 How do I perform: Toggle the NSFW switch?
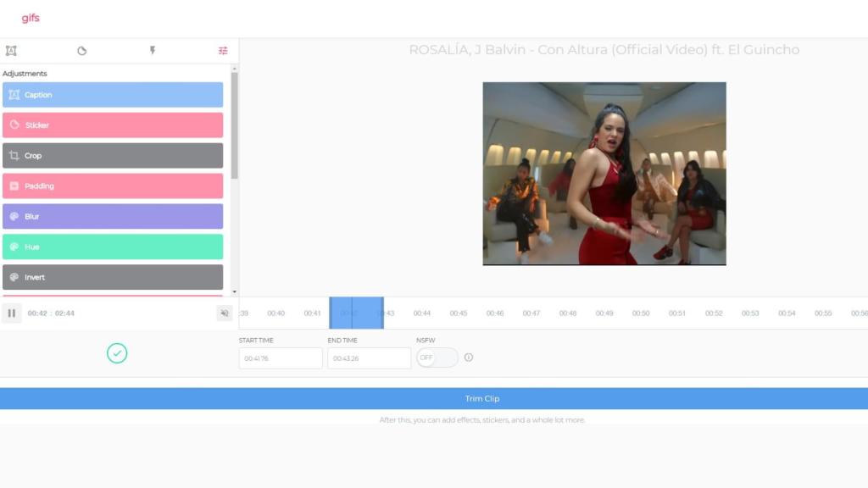tap(437, 358)
